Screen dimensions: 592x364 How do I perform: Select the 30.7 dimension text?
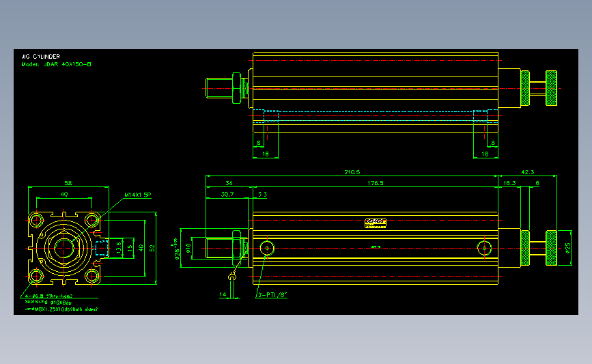point(227,194)
